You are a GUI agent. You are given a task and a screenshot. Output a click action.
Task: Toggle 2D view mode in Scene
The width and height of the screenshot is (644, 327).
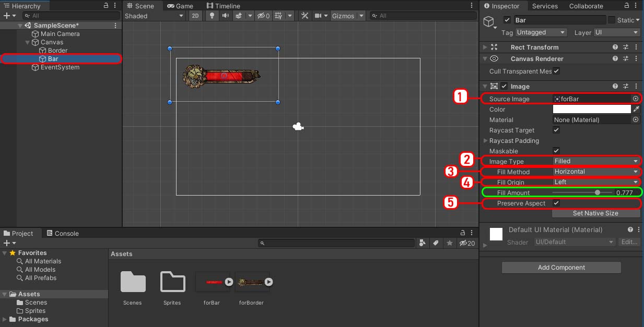(x=195, y=16)
